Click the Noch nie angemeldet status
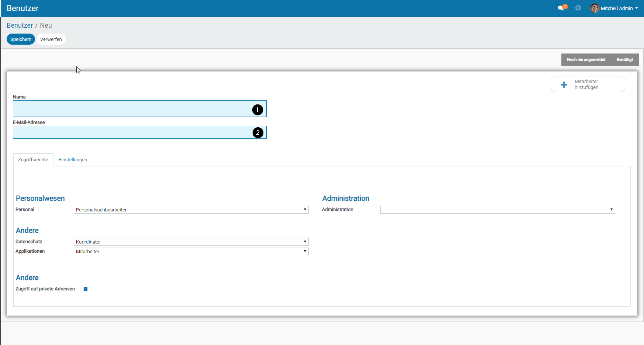 click(586, 60)
